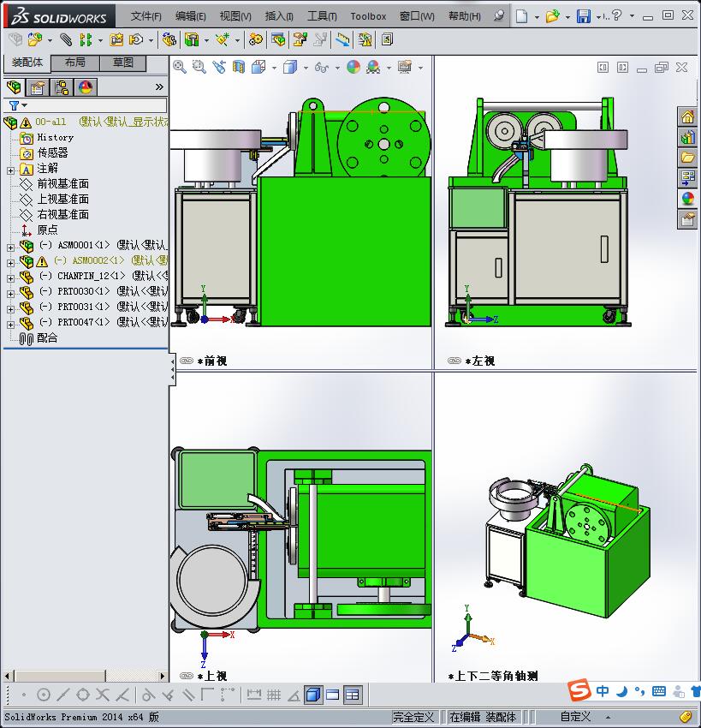Click the Rotate View tool

[217, 67]
